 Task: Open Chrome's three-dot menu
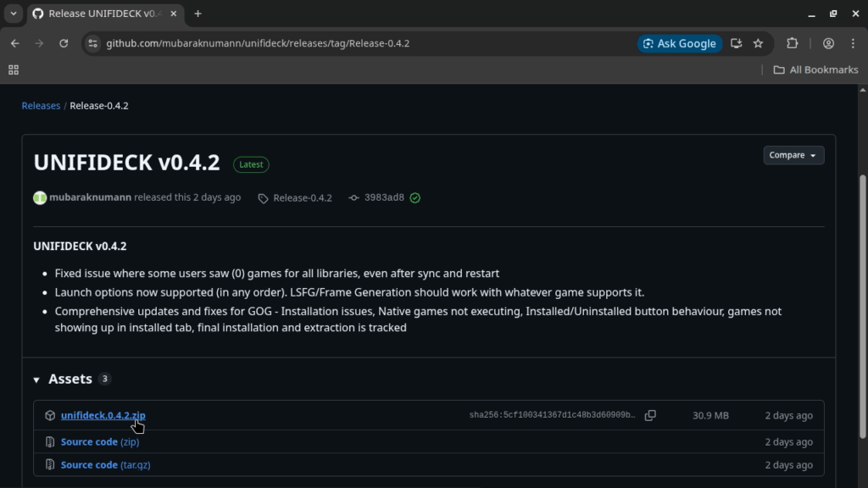point(853,43)
